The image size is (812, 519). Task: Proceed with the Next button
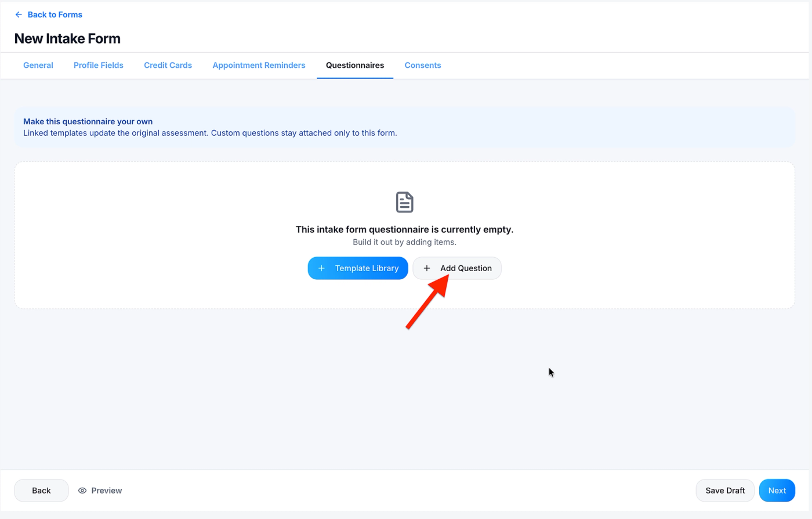click(x=777, y=491)
